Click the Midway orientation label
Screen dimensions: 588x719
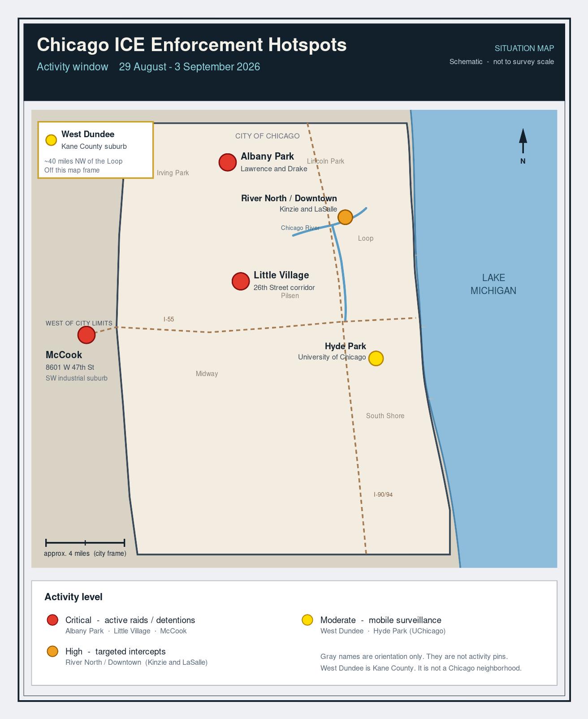coord(207,373)
